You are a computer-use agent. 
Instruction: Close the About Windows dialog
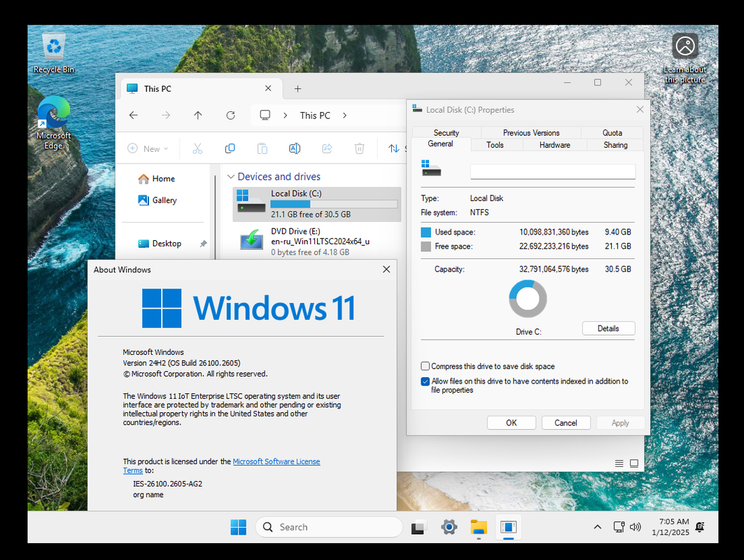(x=386, y=269)
